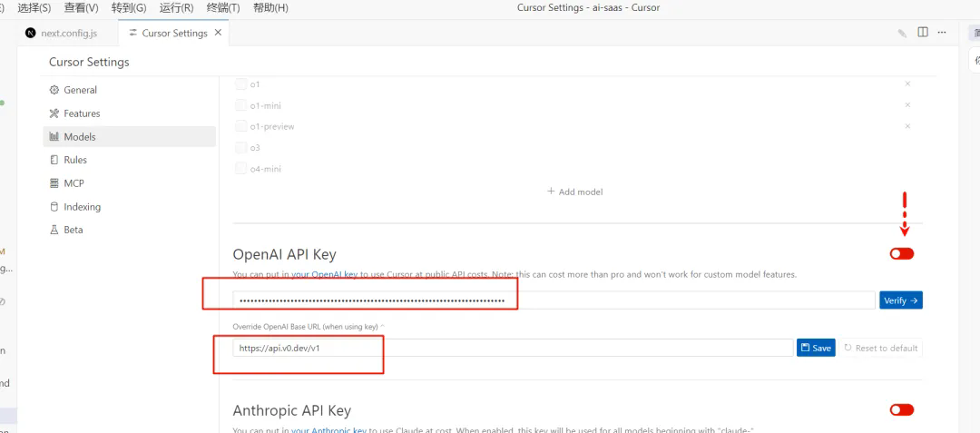
Task: Remove the o1 model
Action: [x=907, y=84]
